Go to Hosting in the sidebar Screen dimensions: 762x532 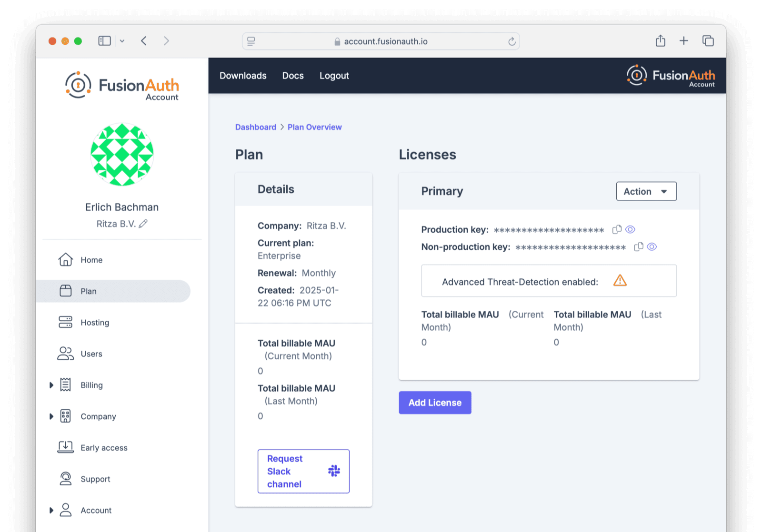pos(94,323)
